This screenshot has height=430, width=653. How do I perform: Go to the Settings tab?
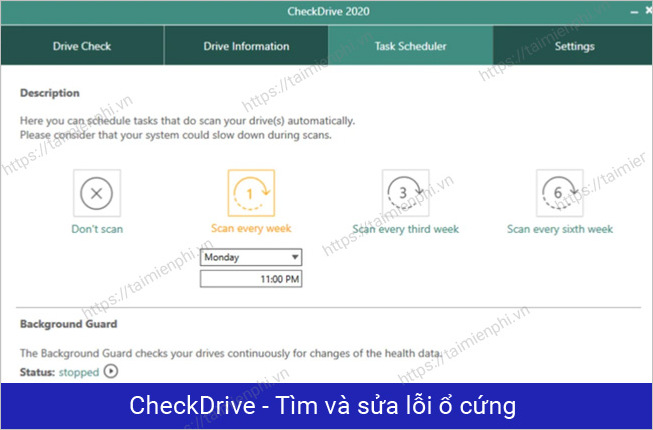(x=574, y=46)
